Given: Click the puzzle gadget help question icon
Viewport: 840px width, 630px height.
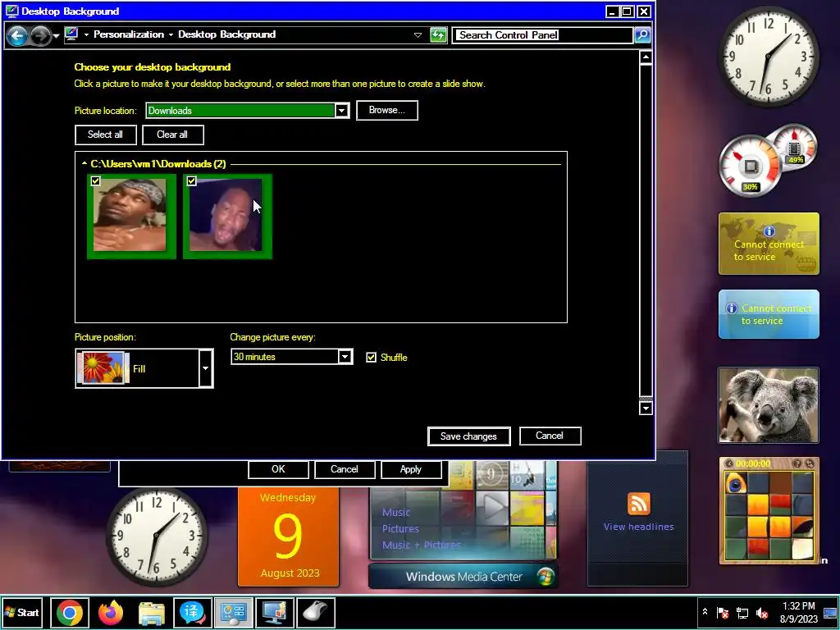Looking at the screenshot, I should click(x=797, y=463).
